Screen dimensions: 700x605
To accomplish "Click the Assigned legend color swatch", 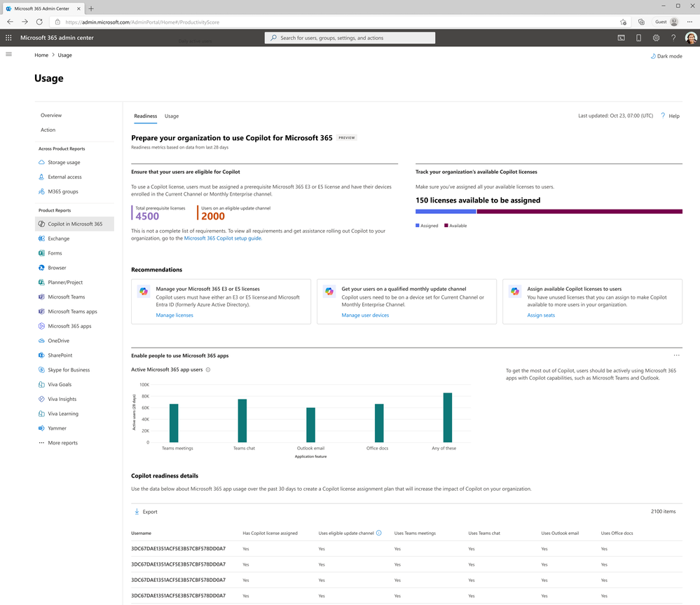I will (x=418, y=226).
